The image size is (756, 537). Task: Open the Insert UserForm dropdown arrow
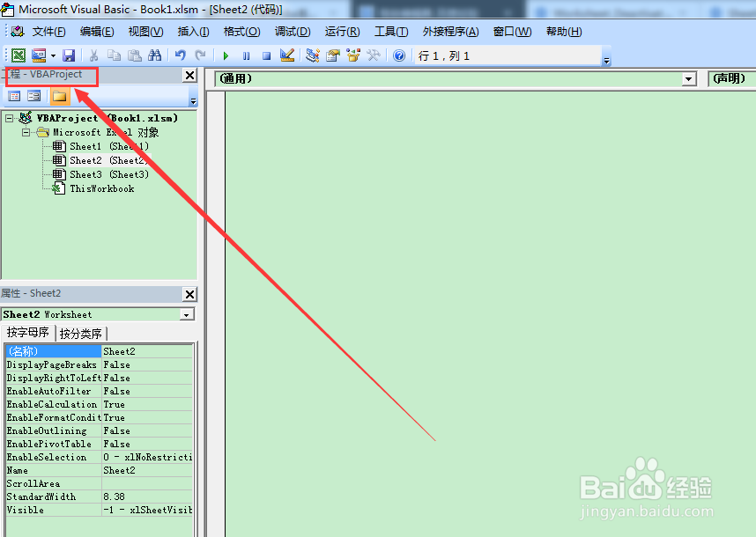pyautogui.click(x=53, y=55)
